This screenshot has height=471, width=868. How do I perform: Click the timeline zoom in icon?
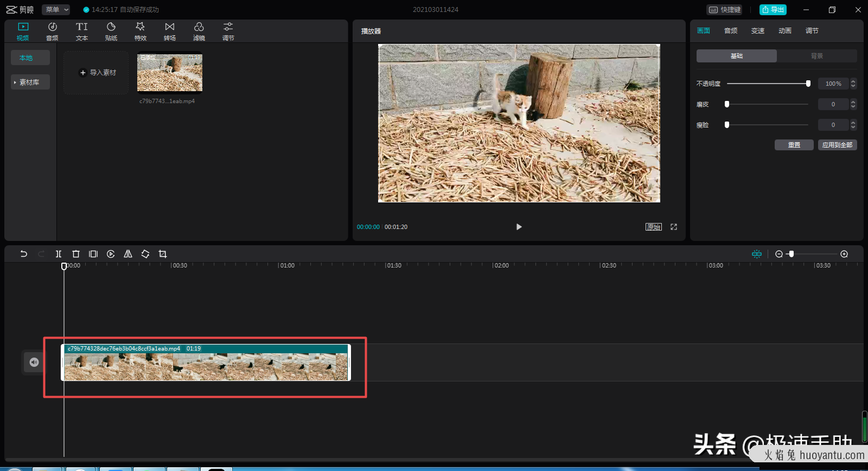[x=844, y=254]
